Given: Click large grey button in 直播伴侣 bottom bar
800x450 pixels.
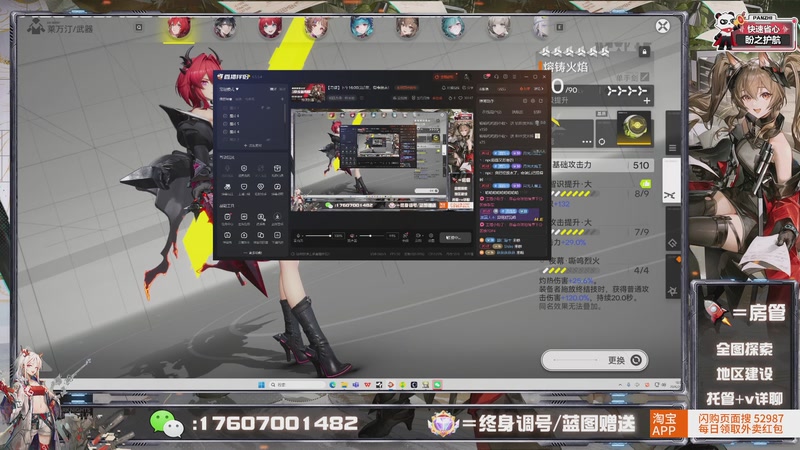Looking at the screenshot, I should coord(455,238).
